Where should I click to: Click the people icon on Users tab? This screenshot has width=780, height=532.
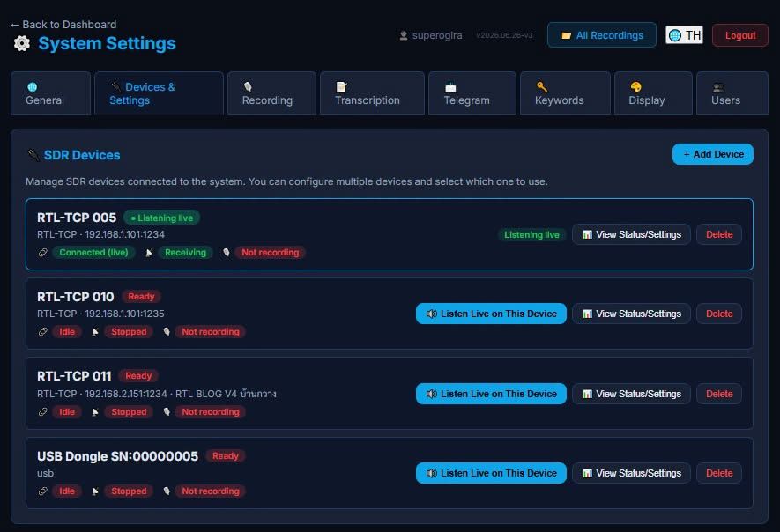tap(717, 87)
